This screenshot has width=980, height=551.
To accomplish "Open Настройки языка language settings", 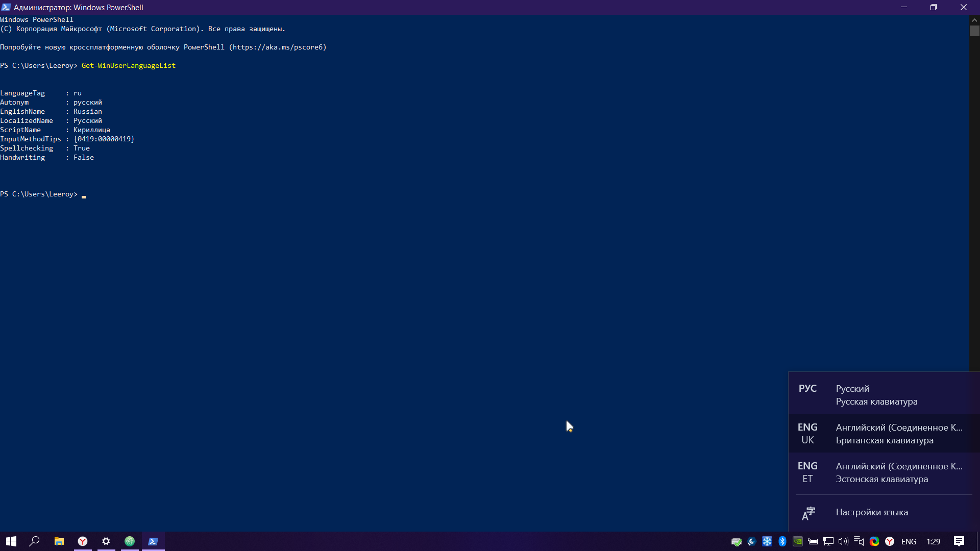I will coord(872,512).
